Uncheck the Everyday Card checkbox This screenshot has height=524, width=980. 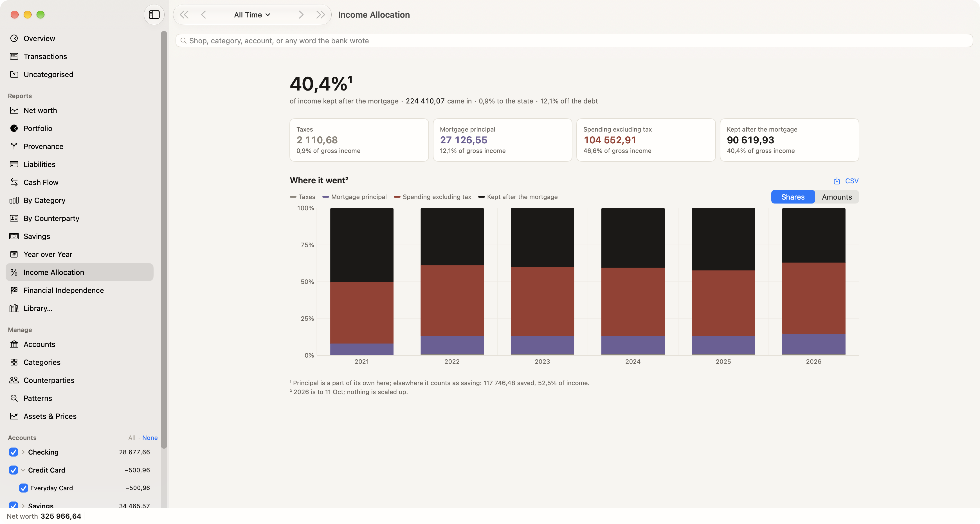(23, 488)
